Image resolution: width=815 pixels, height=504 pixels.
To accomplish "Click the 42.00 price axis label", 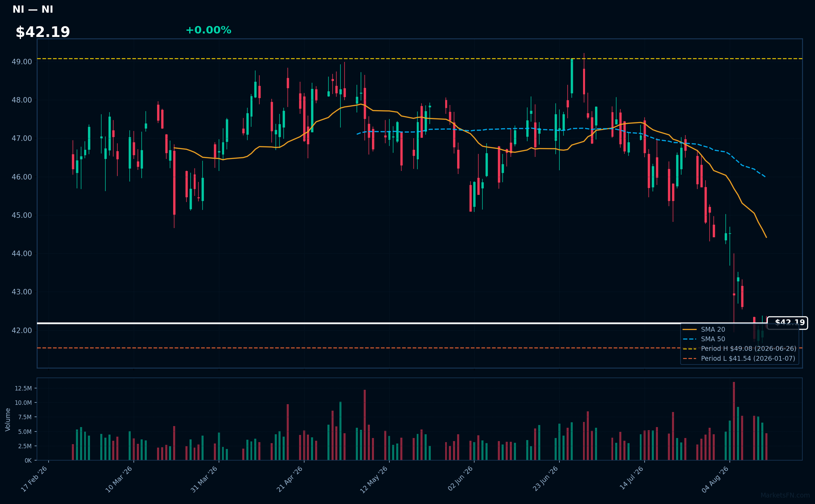I will [22, 331].
